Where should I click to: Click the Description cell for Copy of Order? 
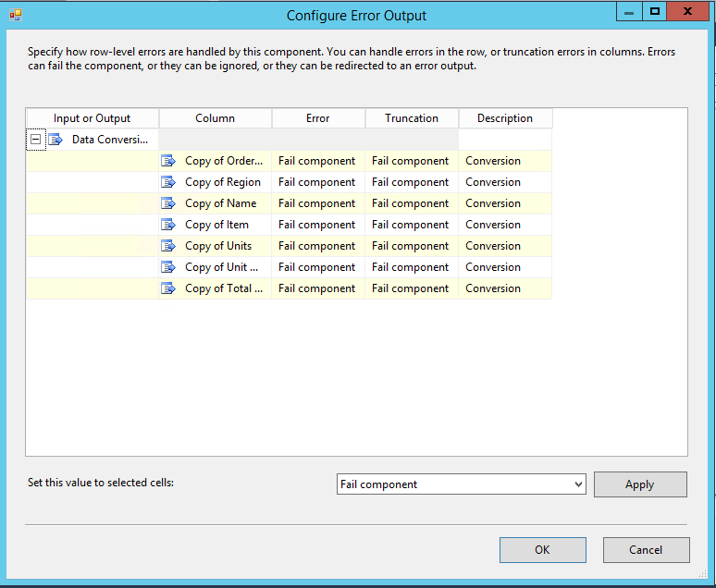pyautogui.click(x=504, y=161)
